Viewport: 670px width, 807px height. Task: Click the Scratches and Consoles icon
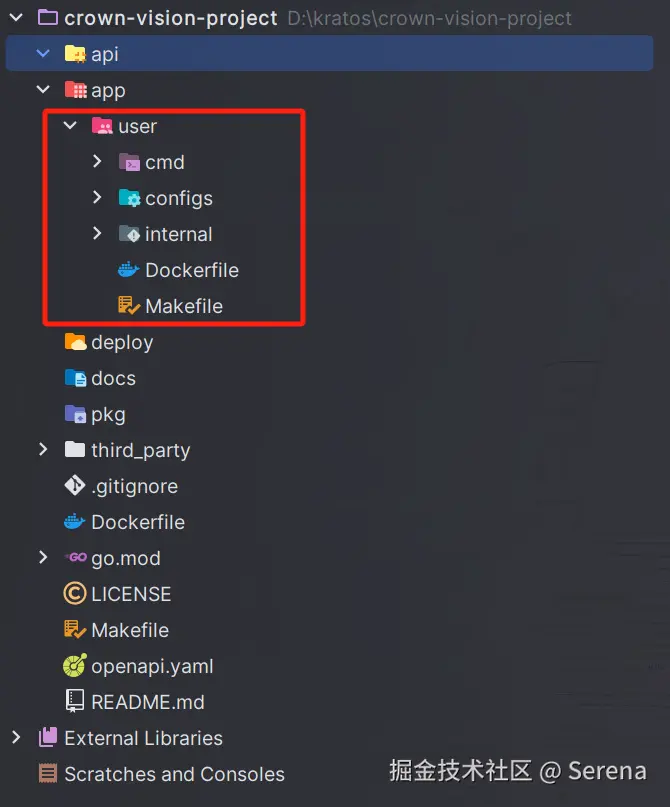tap(48, 773)
